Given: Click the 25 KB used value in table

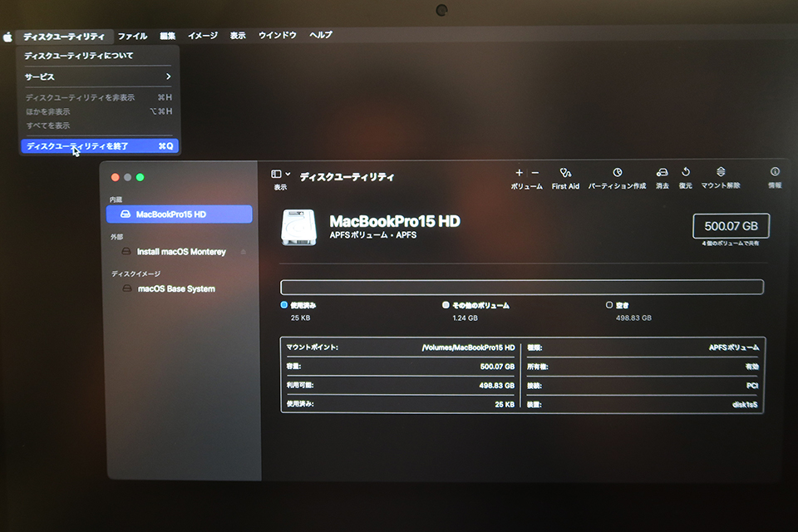Looking at the screenshot, I should tap(505, 405).
